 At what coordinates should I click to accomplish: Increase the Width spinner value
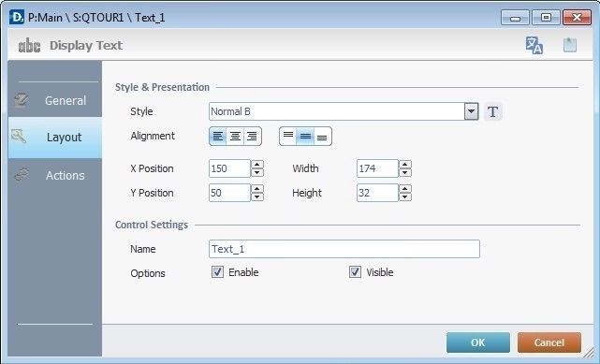(x=405, y=165)
